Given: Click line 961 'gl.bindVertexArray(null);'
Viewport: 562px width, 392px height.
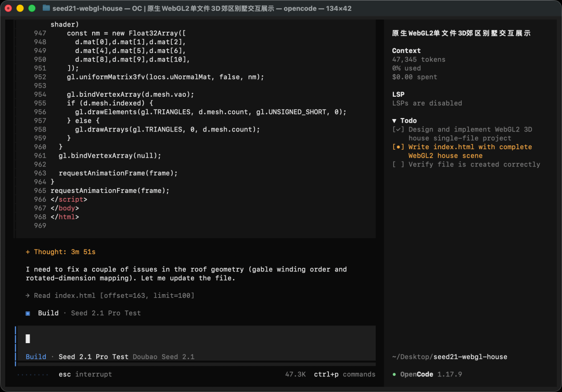Looking at the screenshot, I should pos(110,156).
